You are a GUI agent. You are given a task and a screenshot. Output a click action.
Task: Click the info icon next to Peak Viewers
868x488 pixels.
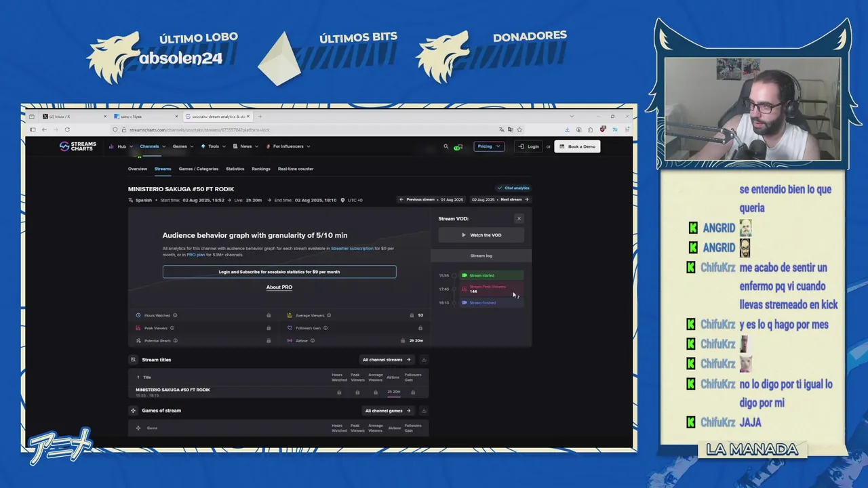pyautogui.click(x=172, y=328)
